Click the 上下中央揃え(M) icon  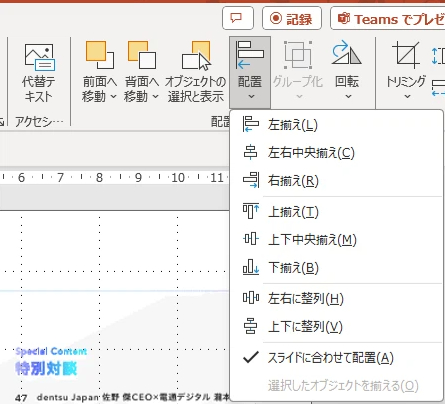pos(251,239)
